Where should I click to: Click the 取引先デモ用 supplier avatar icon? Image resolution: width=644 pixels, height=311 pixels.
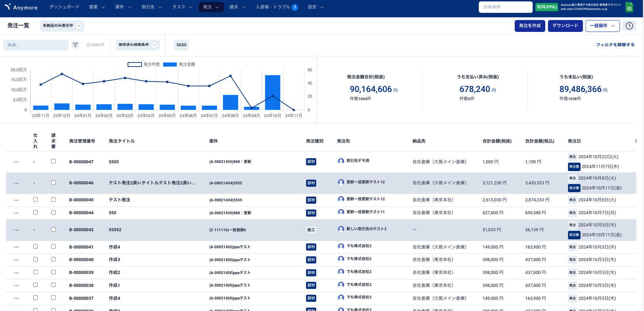tap(341, 161)
